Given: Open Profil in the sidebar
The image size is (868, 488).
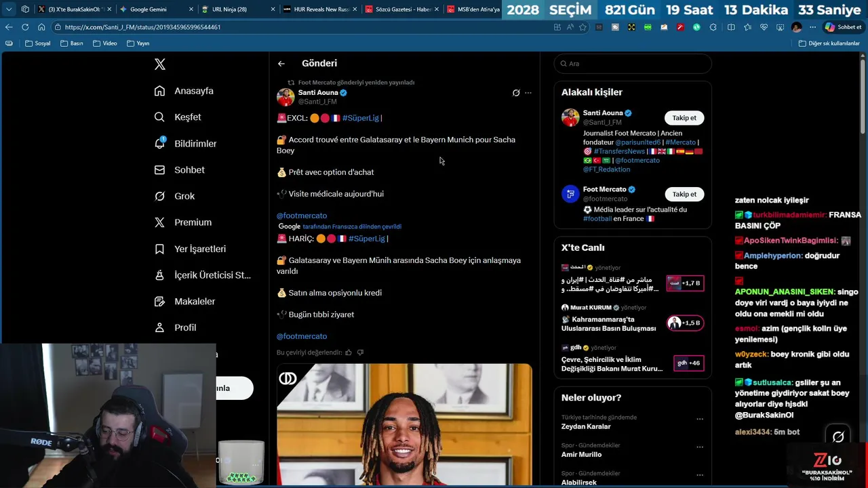Looking at the screenshot, I should click(175, 327).
